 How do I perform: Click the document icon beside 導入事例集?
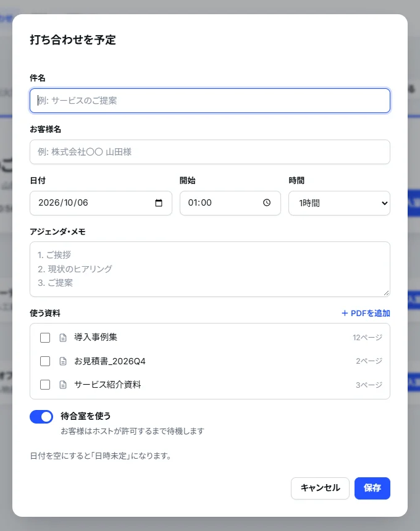(63, 338)
